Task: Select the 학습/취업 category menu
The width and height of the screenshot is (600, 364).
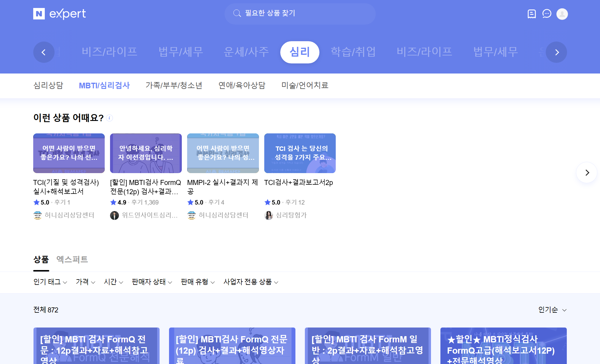Action: click(x=353, y=52)
